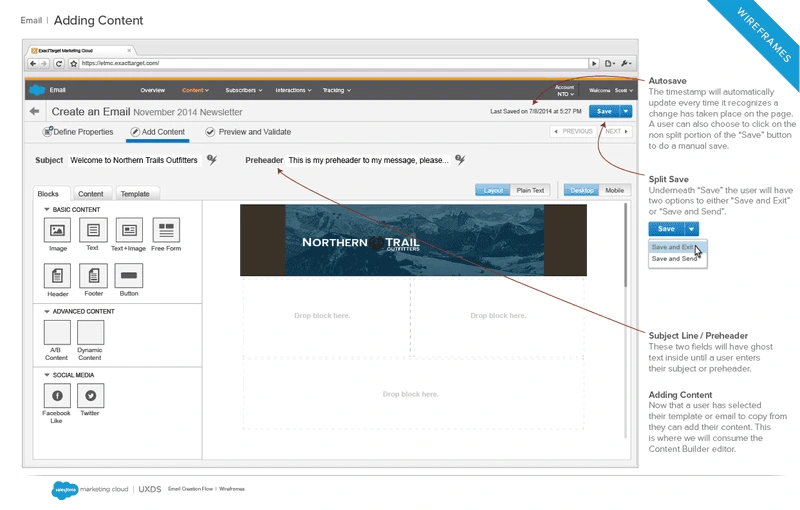Viewport: 800px width, 510px height.
Task: Close the ExactTarget Marketing Cloud browser tab
Action: click(x=129, y=50)
